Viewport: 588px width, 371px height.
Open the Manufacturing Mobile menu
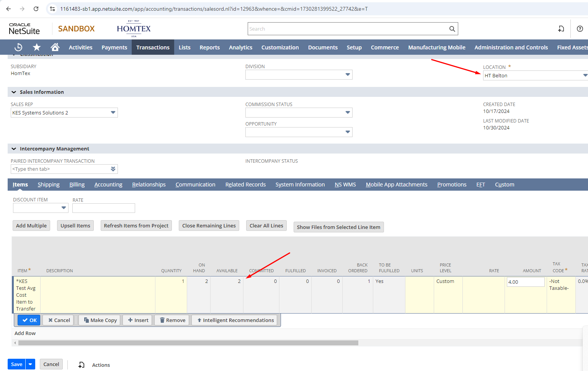click(x=437, y=47)
